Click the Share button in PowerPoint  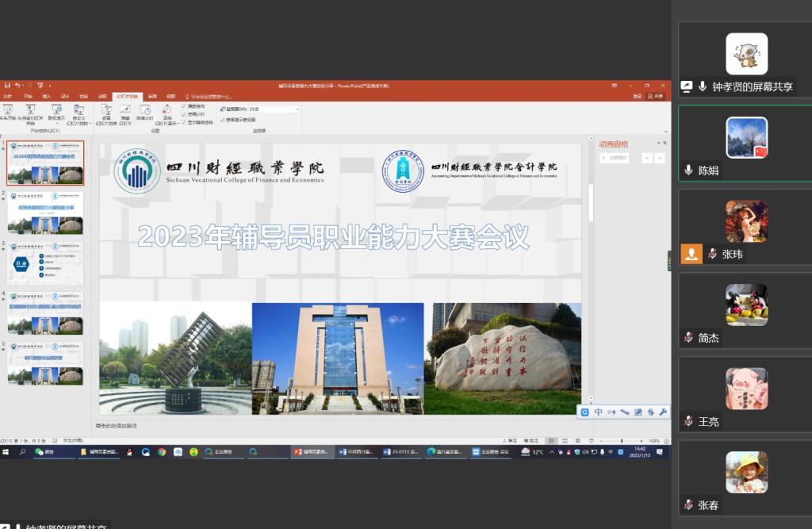click(655, 96)
